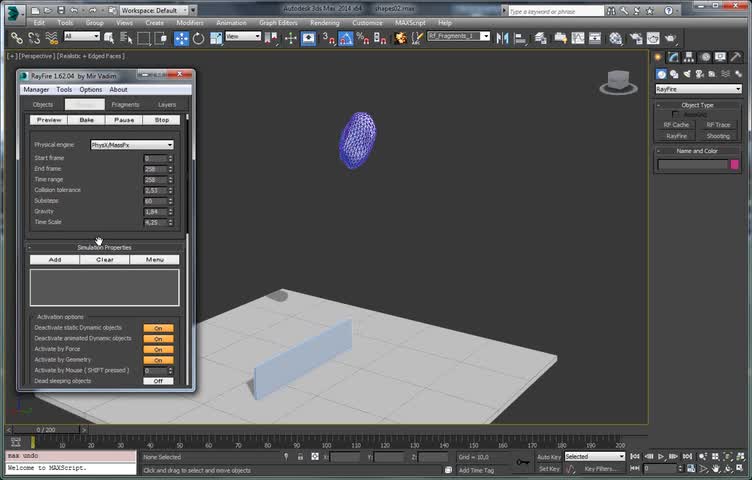Switch to the Hierarchy command panel

click(x=689, y=57)
